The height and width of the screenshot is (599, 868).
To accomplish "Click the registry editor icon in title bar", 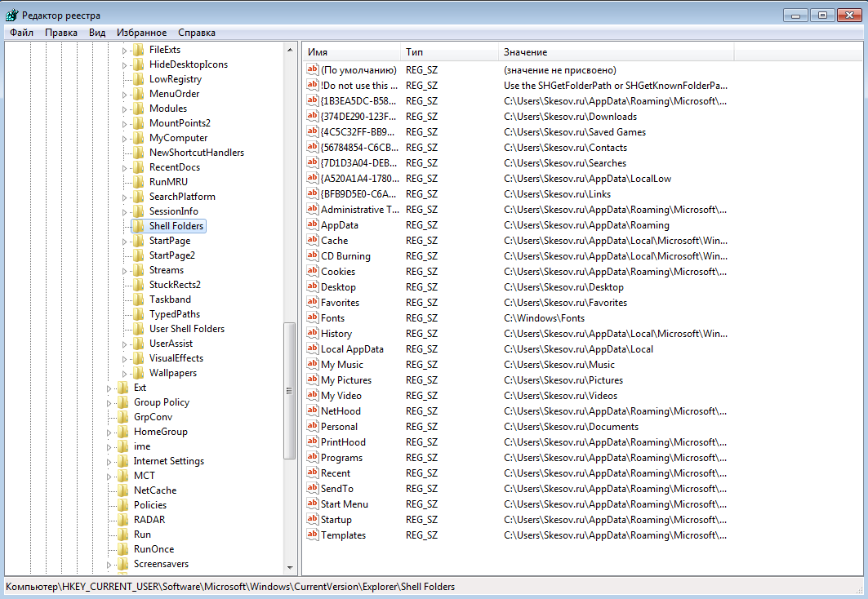I will point(11,16).
